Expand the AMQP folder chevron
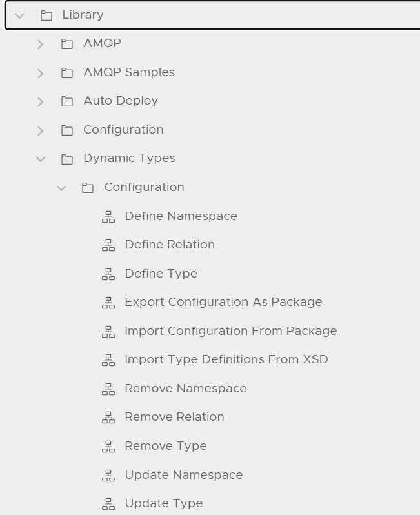 pyautogui.click(x=41, y=45)
